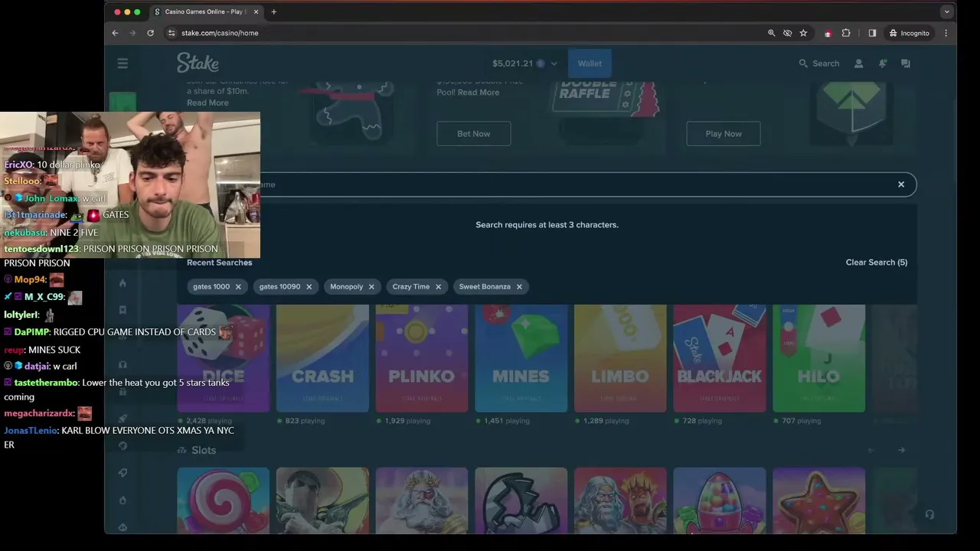Select the 'gates 1000' recent search

(x=211, y=287)
